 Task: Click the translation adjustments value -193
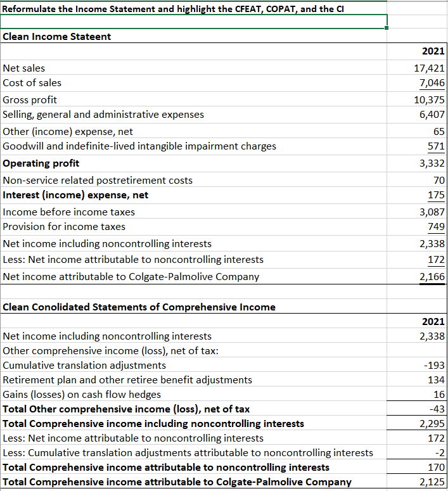pos(417,365)
